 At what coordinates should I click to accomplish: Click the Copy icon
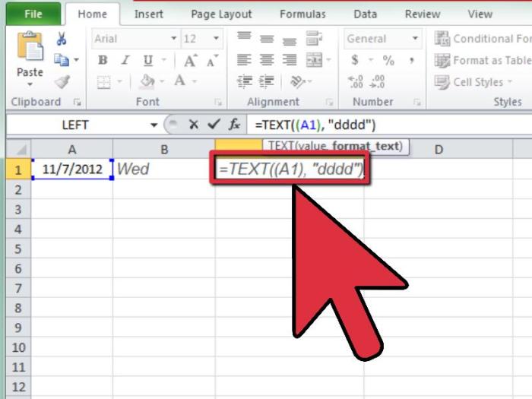coord(62,60)
